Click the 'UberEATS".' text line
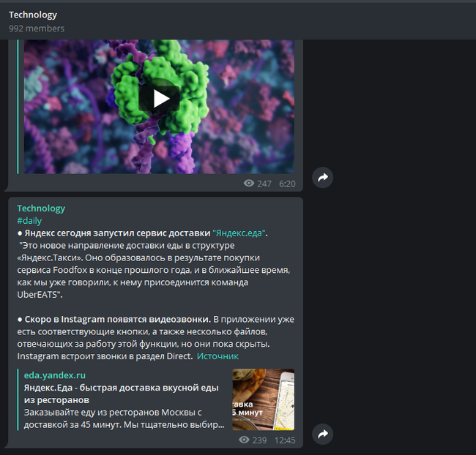Screen dimensions: 476x455 [x=40, y=295]
